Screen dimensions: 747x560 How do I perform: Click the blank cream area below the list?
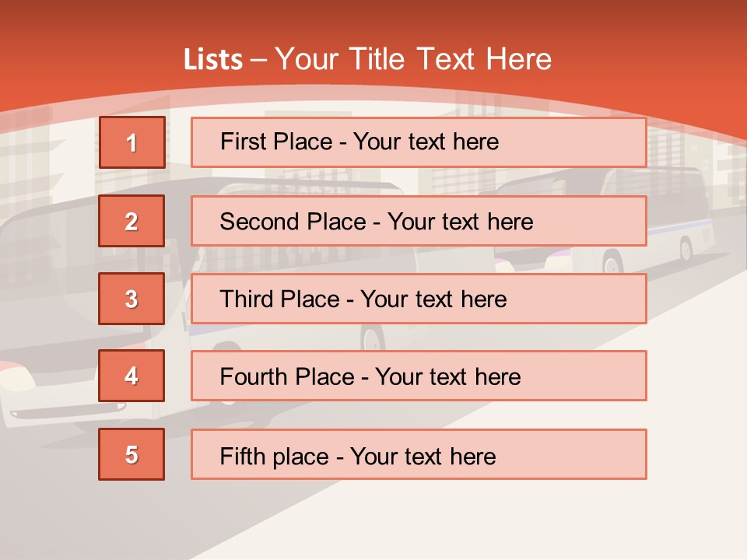click(x=467, y=521)
